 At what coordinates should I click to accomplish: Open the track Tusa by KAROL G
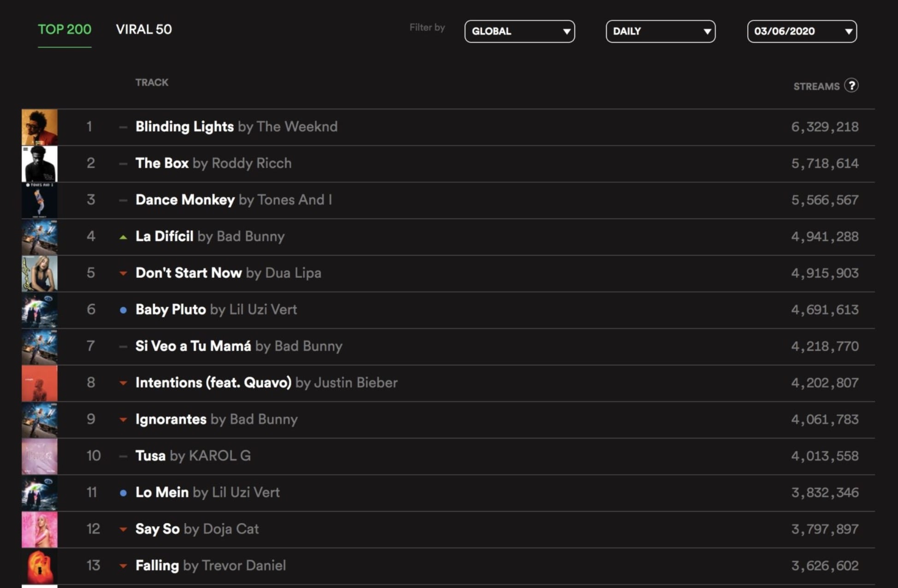150,456
